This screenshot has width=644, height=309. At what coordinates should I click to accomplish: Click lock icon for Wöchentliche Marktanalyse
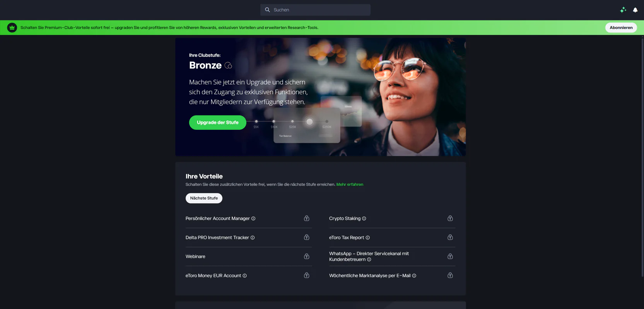450,275
